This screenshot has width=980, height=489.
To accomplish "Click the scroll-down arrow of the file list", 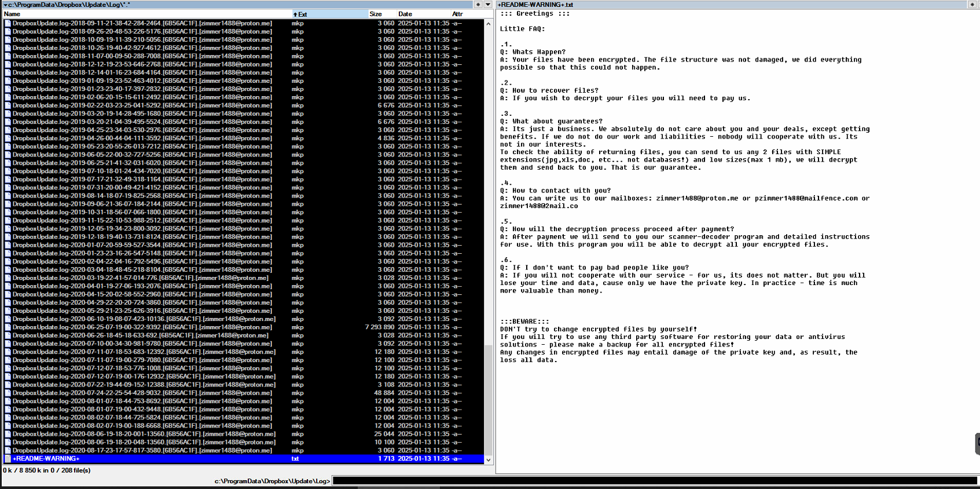I will (x=489, y=460).
